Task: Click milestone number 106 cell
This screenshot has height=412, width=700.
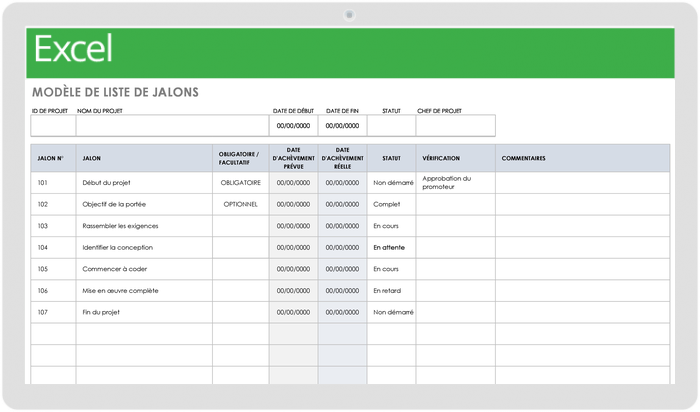Action: point(53,291)
